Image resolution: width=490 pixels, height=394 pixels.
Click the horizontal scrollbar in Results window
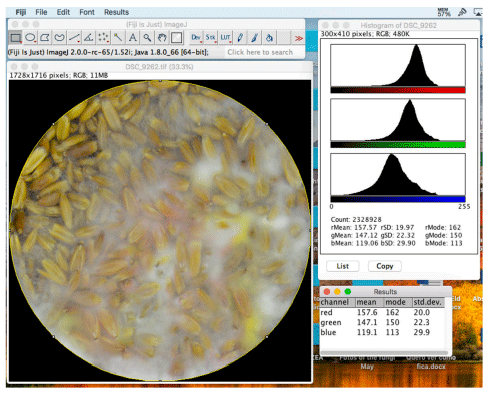[x=384, y=353]
